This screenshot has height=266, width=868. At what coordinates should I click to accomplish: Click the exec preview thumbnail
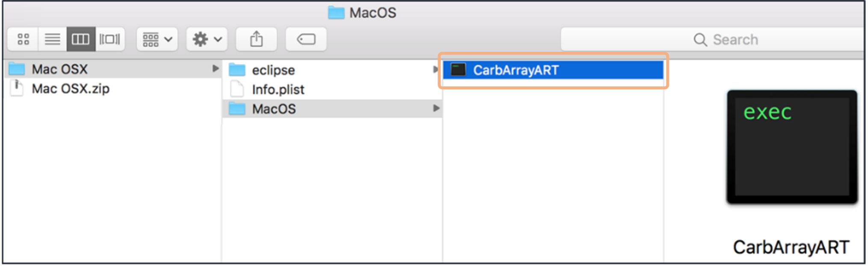coord(792,147)
